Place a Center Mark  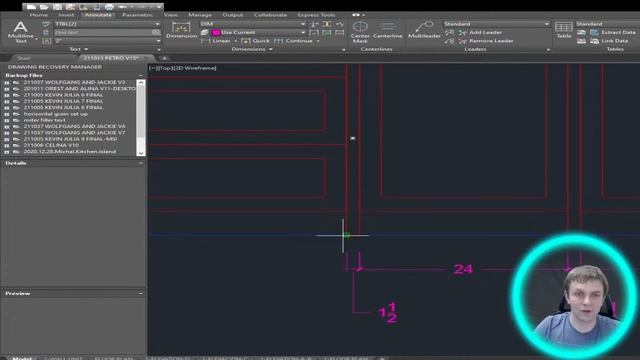coord(360,32)
